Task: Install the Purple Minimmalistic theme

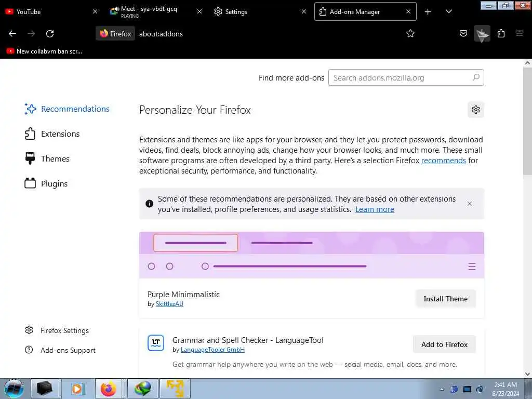Action: point(445,299)
